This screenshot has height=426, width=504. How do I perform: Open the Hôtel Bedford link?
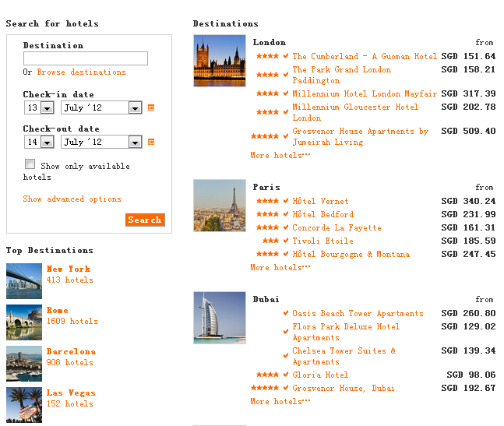click(x=322, y=214)
